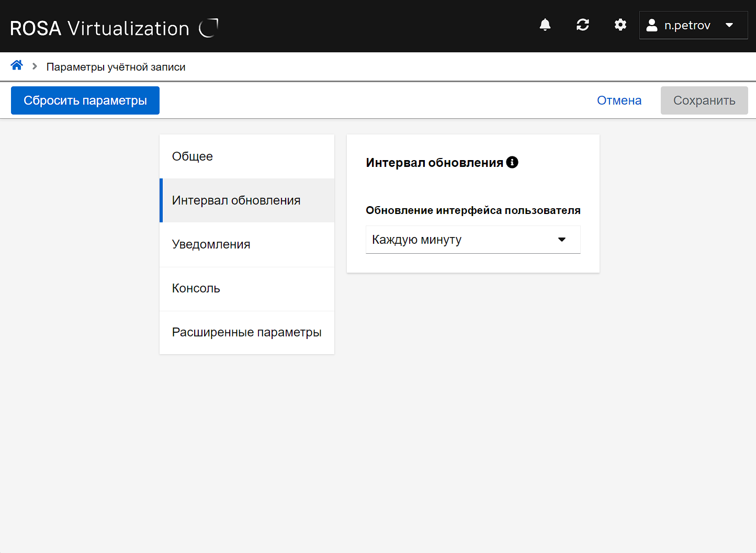The height and width of the screenshot is (553, 756).
Task: Click the refresh arrows icon
Action: [x=583, y=25]
